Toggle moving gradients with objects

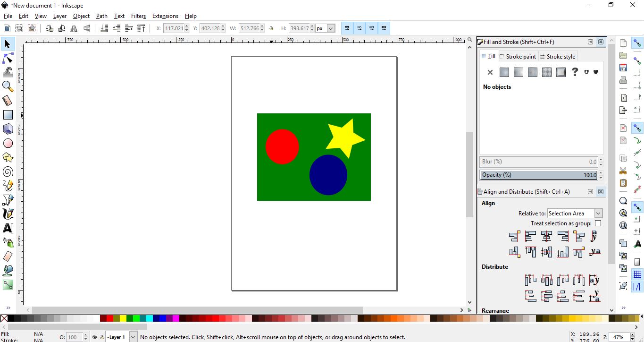click(372, 28)
